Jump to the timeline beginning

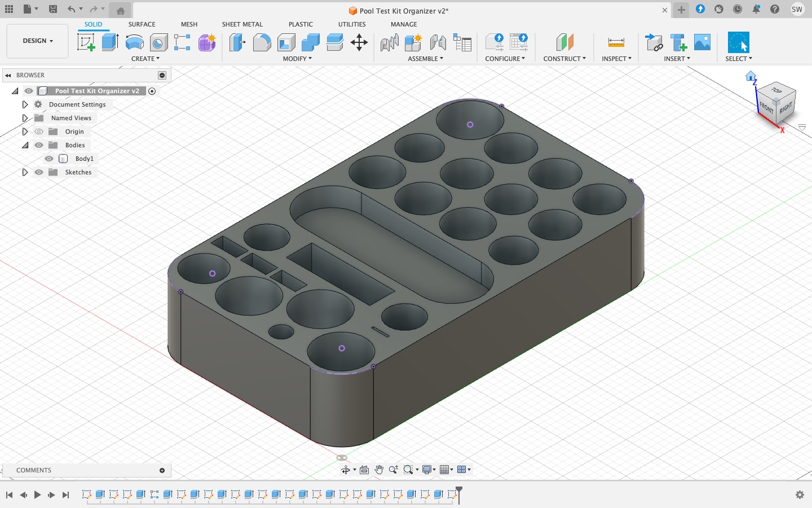tap(9, 495)
